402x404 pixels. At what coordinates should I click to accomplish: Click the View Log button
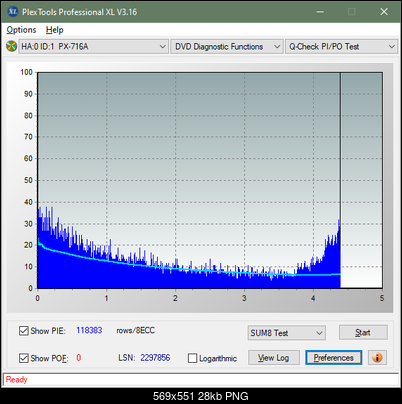pos(274,358)
